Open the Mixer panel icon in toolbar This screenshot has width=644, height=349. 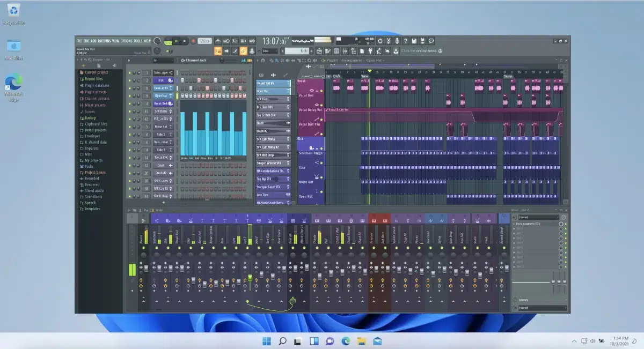coord(344,50)
